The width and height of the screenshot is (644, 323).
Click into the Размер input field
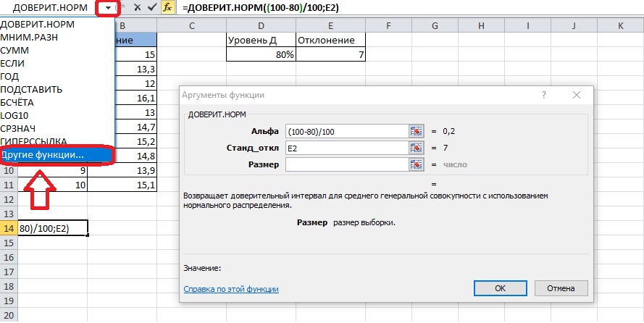click(346, 164)
